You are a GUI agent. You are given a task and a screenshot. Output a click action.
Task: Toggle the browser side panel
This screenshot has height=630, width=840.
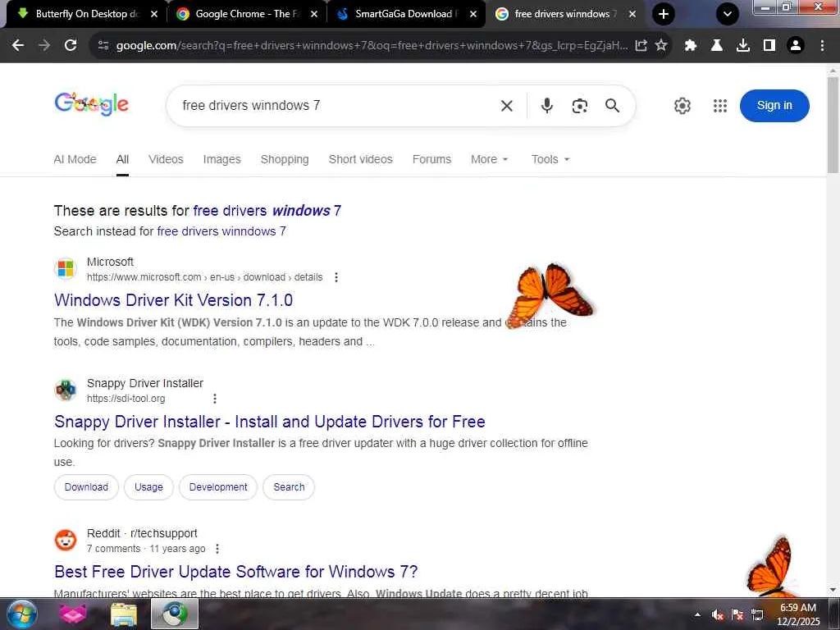(x=769, y=46)
